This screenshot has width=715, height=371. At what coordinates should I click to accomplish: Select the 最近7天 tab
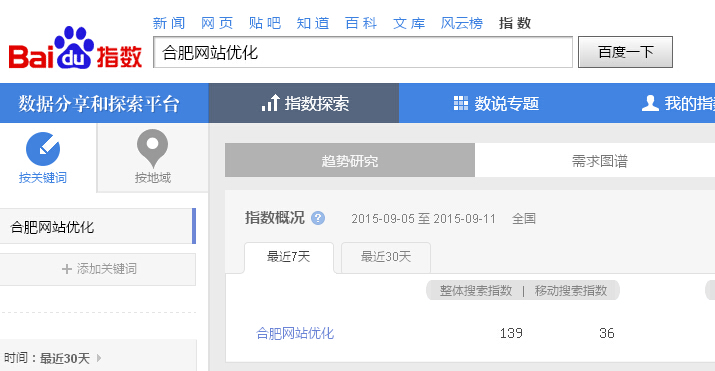point(289,257)
